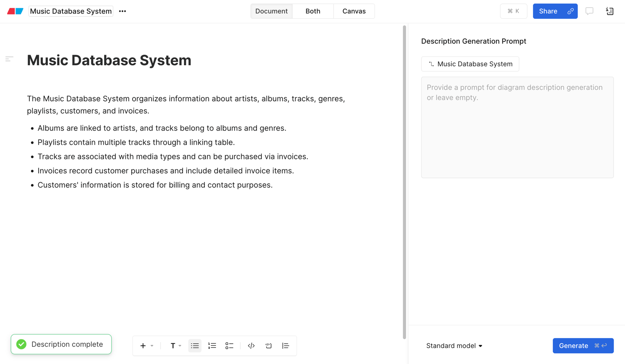
Task: Click the Share button
Action: click(x=555, y=11)
